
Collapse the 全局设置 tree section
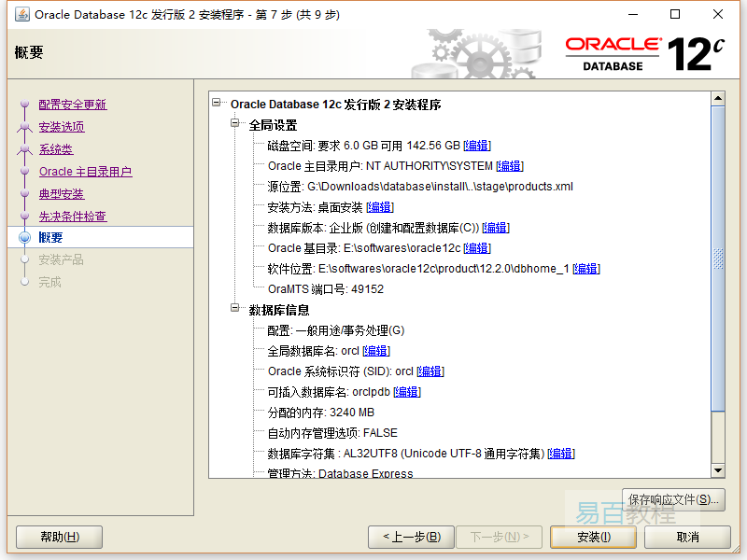(236, 124)
